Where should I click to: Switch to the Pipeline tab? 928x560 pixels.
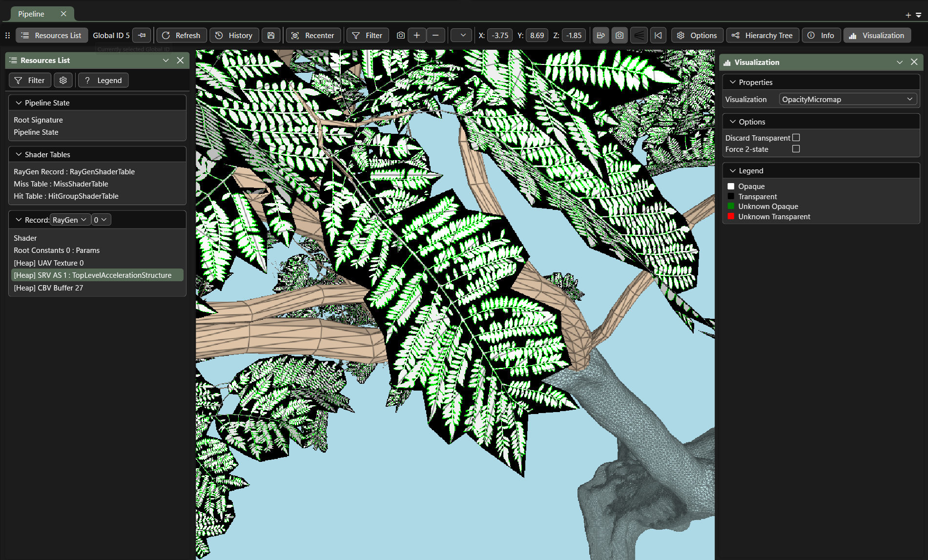click(x=31, y=14)
